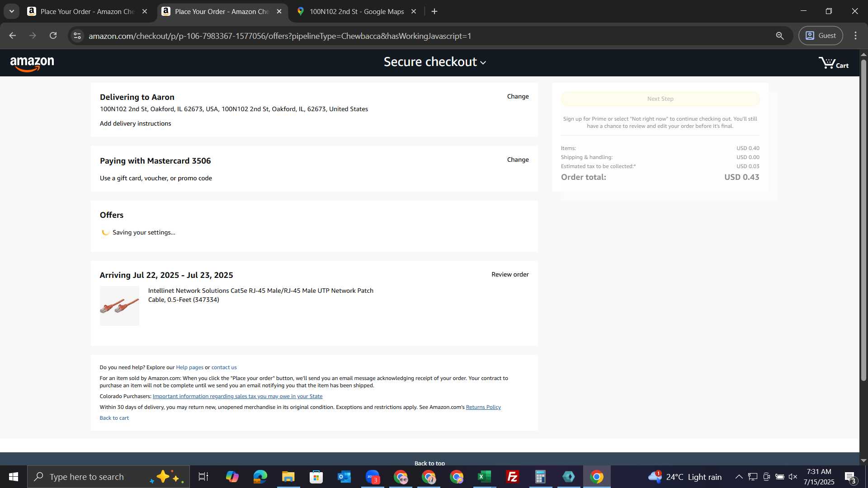The height and width of the screenshot is (488, 868).
Task: Close the active Amazon checkout tab
Action: point(279,12)
